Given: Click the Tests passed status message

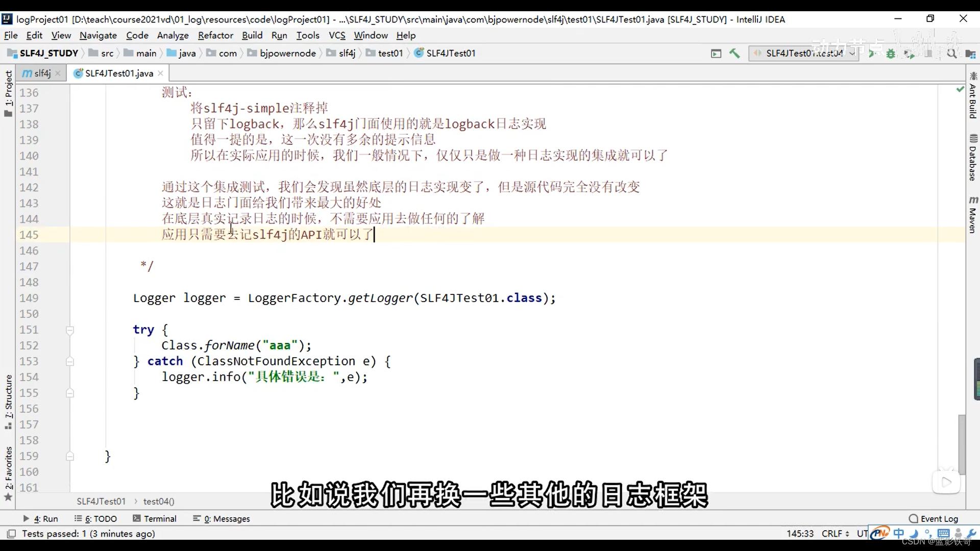Looking at the screenshot, I should pos(88,534).
